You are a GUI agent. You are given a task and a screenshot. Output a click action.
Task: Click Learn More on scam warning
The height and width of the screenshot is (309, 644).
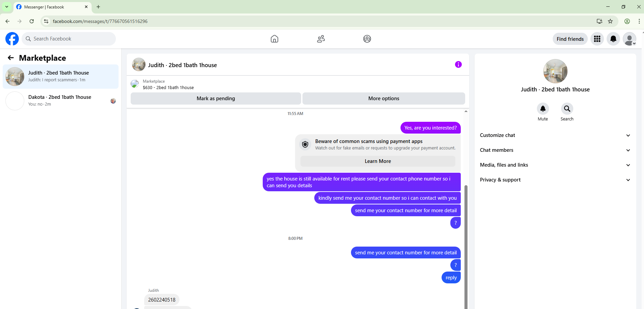point(378,161)
